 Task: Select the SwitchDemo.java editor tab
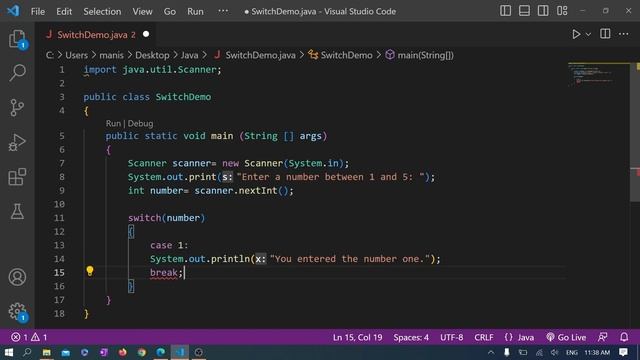[x=97, y=35]
